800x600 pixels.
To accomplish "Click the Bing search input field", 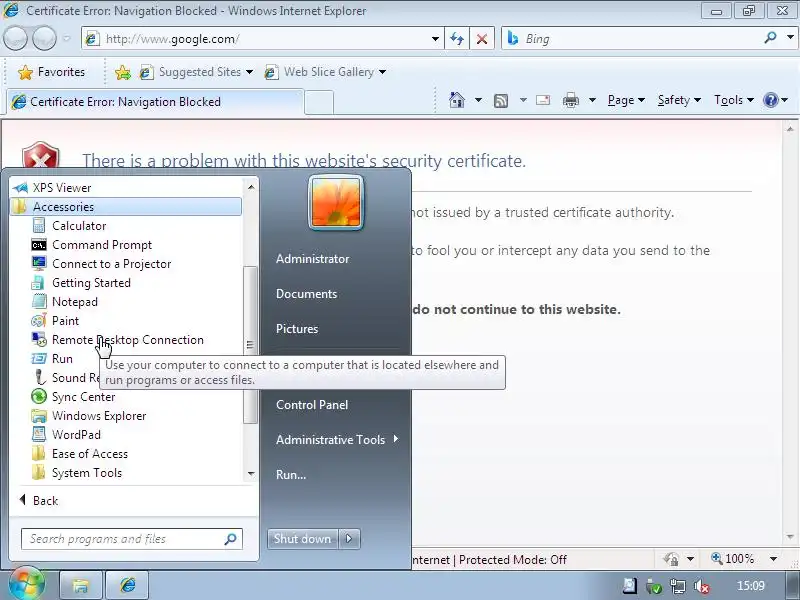I will pos(643,39).
